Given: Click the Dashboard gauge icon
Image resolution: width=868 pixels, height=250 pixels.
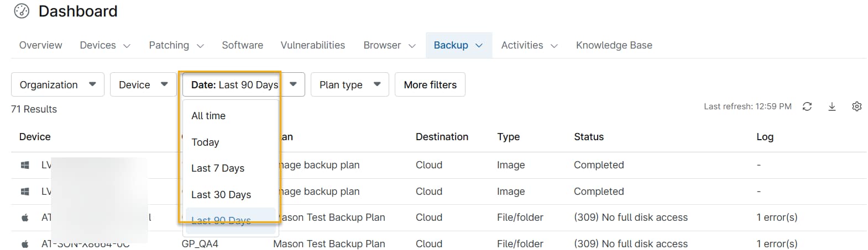Looking at the screenshot, I should pos(22,11).
